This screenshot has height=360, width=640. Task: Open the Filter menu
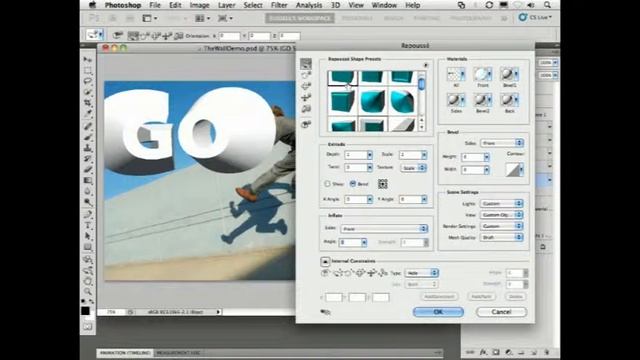[x=279, y=5]
